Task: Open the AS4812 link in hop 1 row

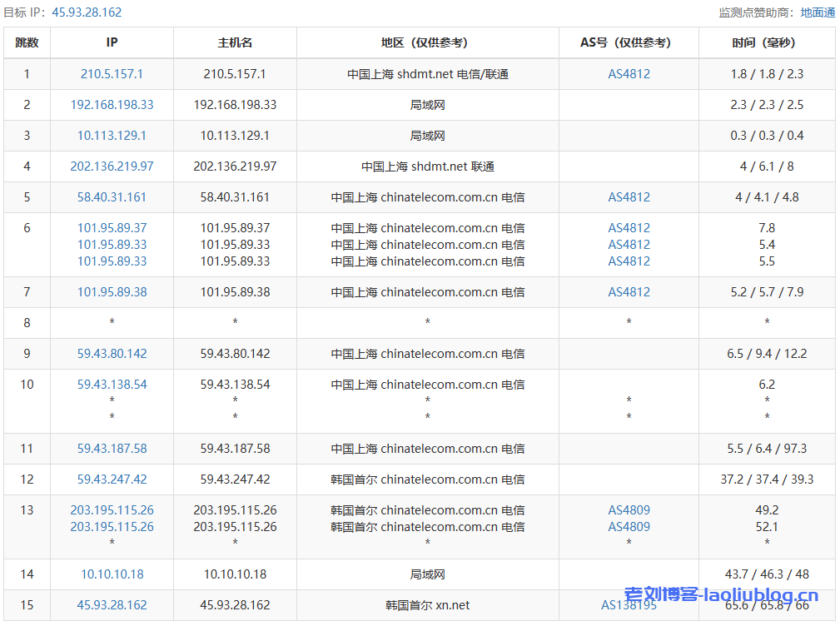Action: pos(629,74)
